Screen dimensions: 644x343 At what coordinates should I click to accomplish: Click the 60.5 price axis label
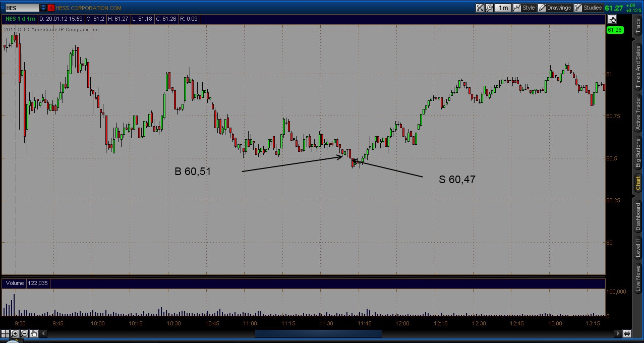[612, 158]
